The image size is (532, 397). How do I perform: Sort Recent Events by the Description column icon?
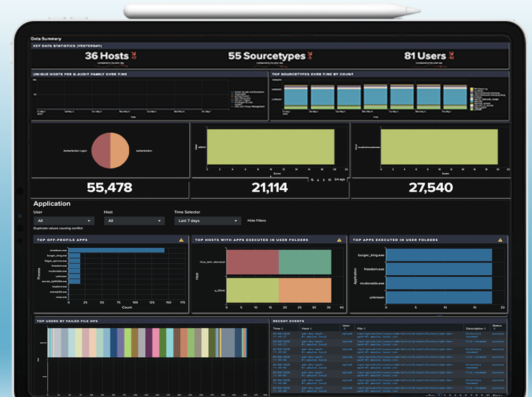[485, 328]
